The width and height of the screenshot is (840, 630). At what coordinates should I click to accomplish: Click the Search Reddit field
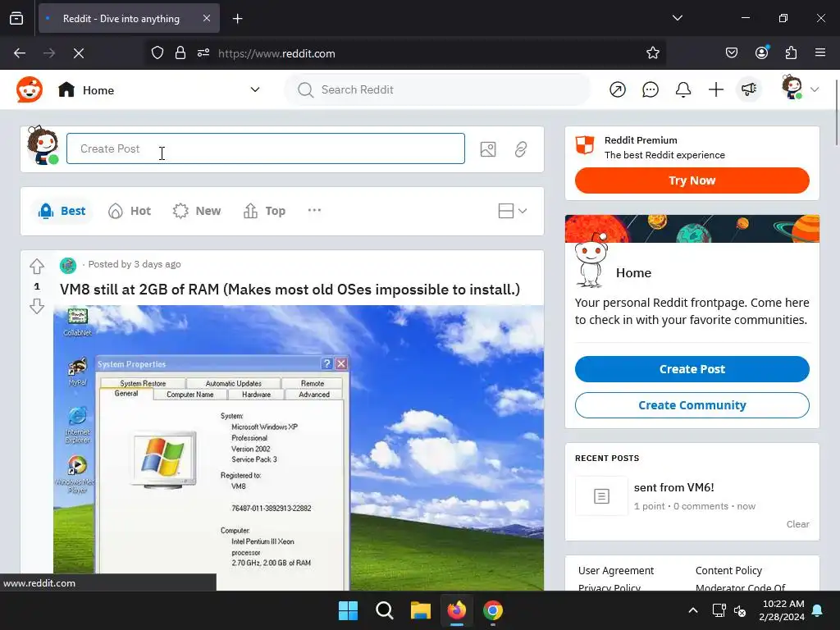[x=438, y=89]
